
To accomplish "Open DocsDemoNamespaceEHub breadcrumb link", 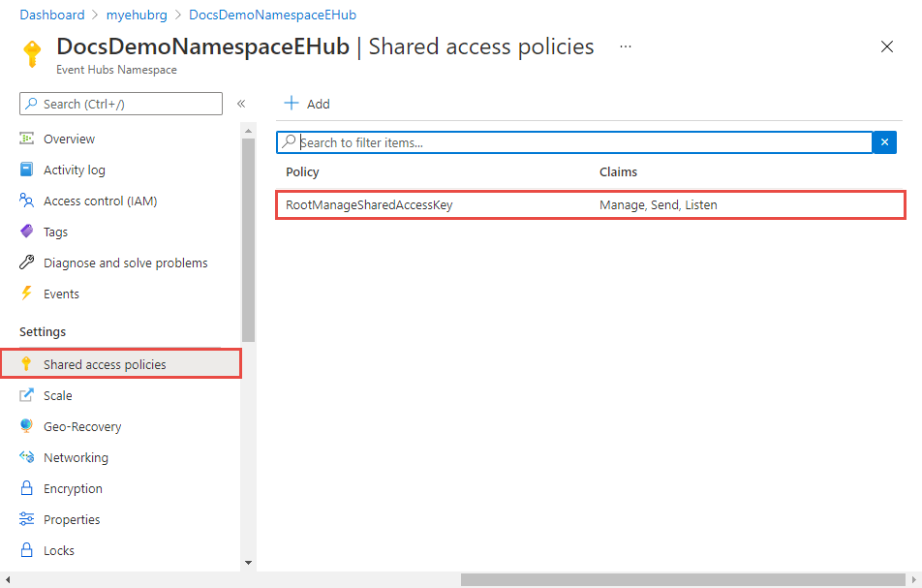I will tap(272, 15).
